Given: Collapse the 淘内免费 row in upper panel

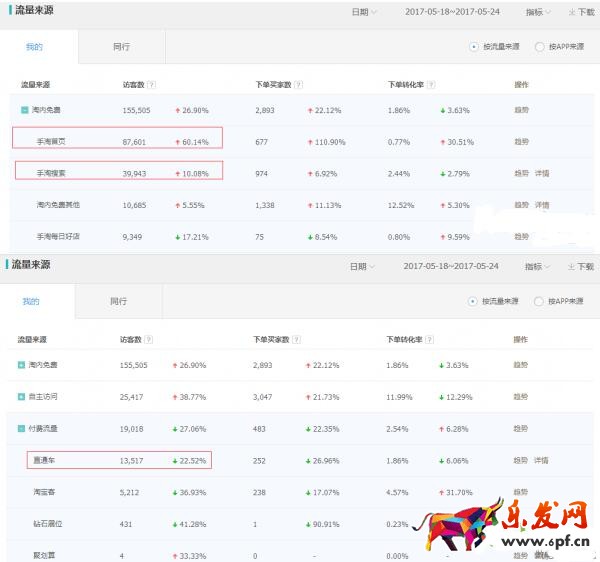Looking at the screenshot, I should tap(24, 110).
